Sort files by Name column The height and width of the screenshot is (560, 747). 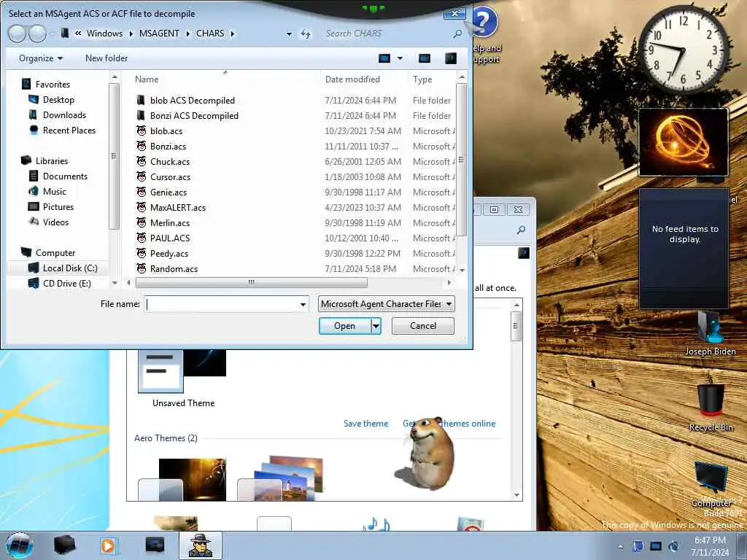146,79
